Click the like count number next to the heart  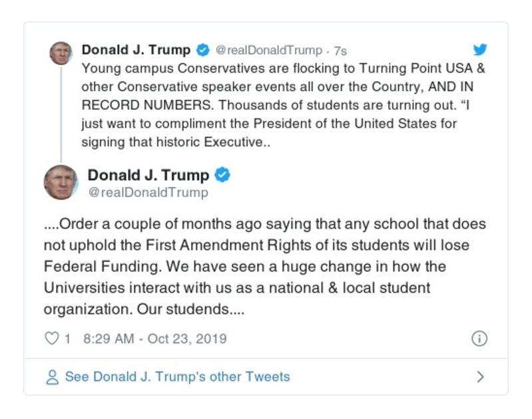pyautogui.click(x=67, y=339)
